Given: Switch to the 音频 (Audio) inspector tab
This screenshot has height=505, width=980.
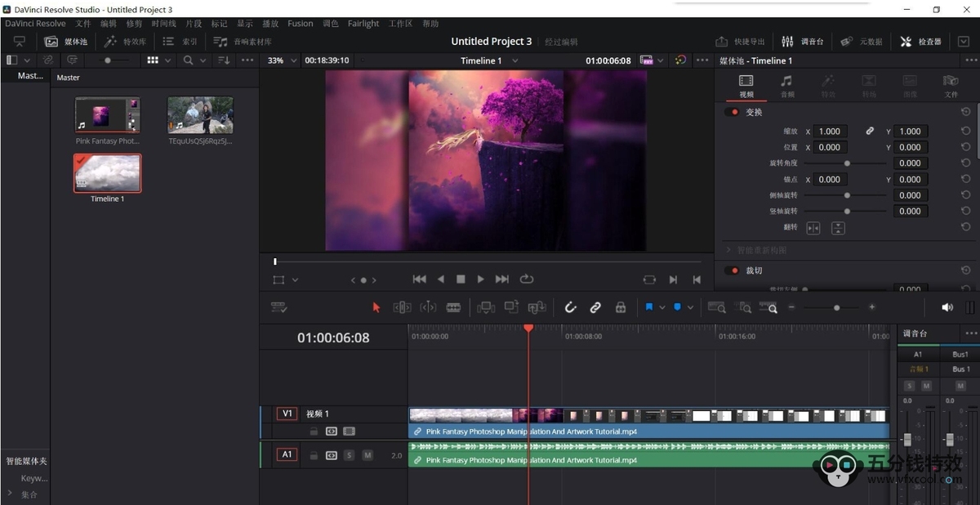Looking at the screenshot, I should (x=786, y=85).
